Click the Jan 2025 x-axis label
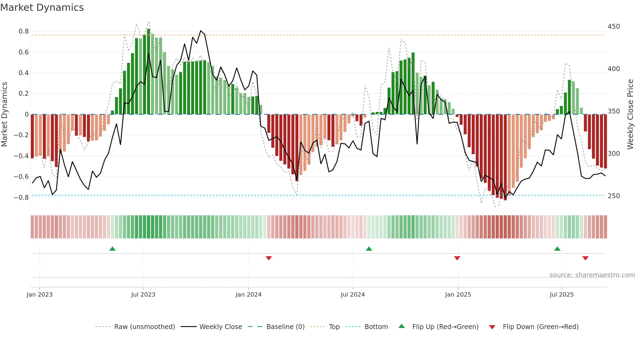Screen dimensions: 644x362 (458, 294)
